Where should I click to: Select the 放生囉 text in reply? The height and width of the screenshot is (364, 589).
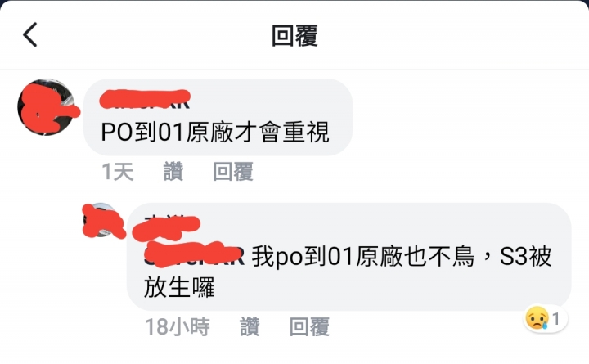[179, 288]
